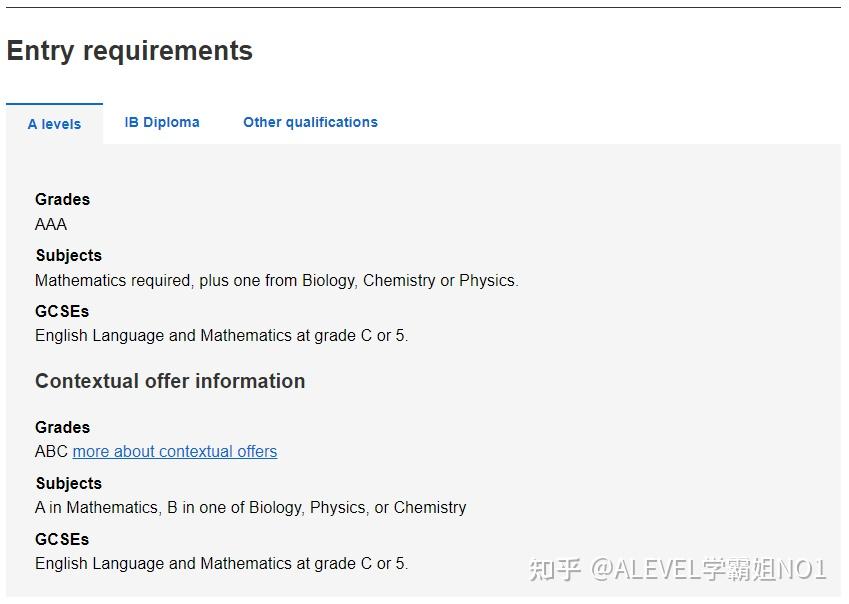The width and height of the screenshot is (849, 604).
Task: Switch to the IB Diploma tab
Action: 162,122
